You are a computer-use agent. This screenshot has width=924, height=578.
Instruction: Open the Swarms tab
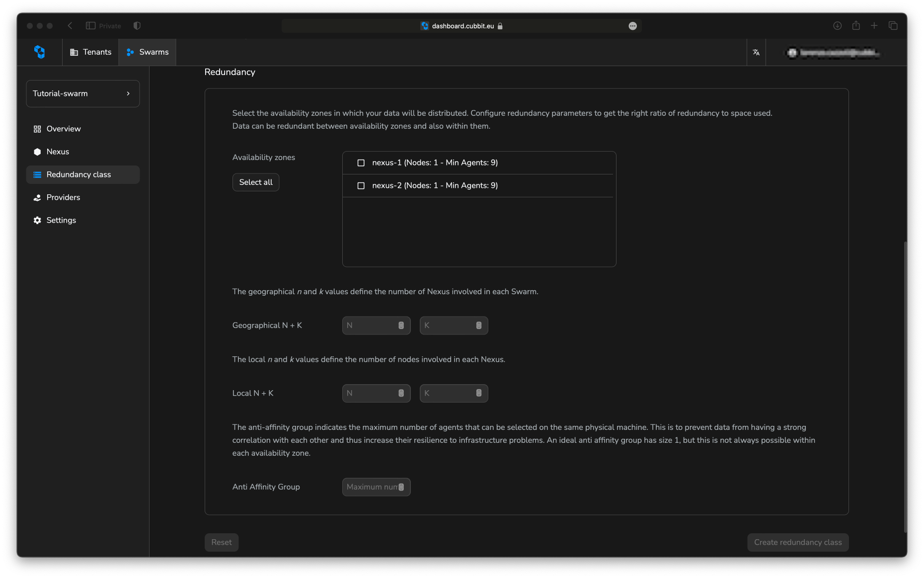pyautogui.click(x=148, y=52)
